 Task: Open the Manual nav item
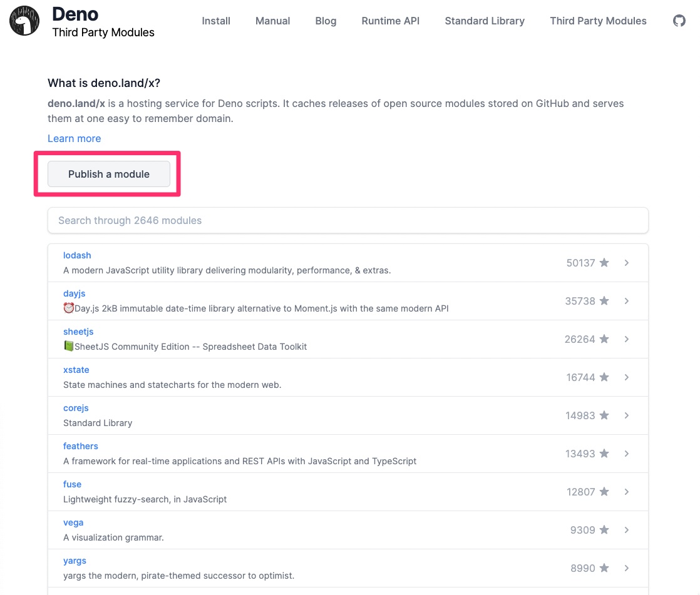coord(273,21)
